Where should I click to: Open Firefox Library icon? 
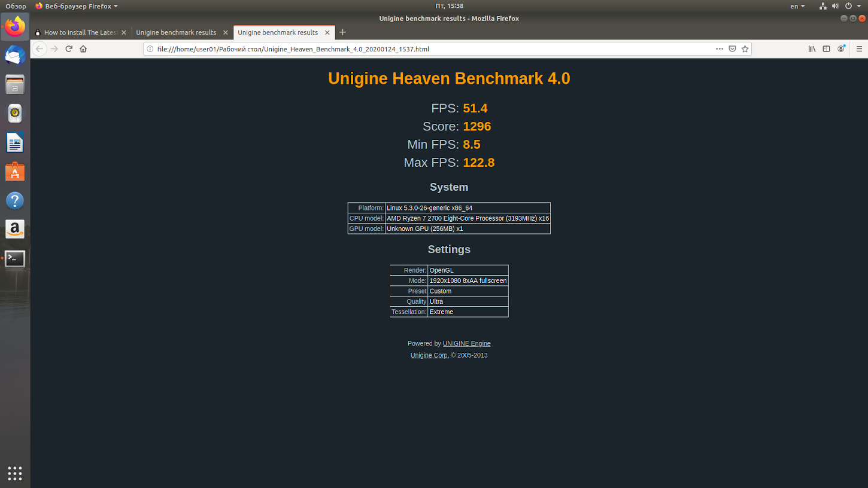(x=812, y=49)
